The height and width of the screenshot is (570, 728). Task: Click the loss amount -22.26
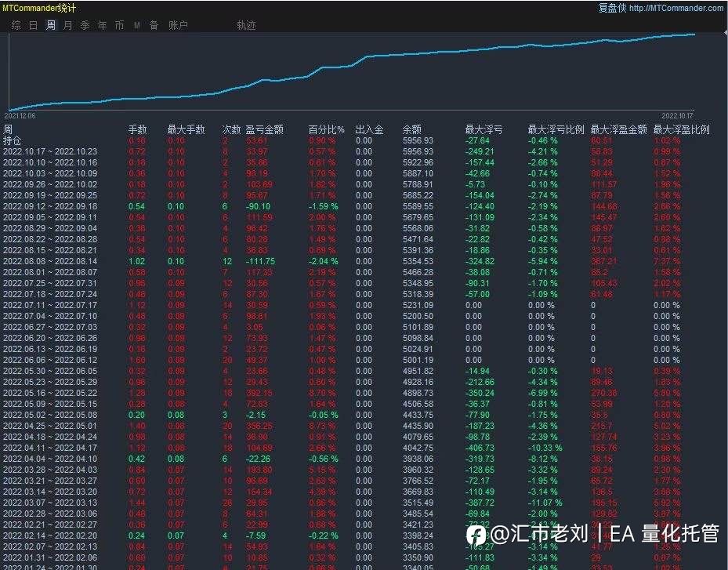click(x=258, y=459)
